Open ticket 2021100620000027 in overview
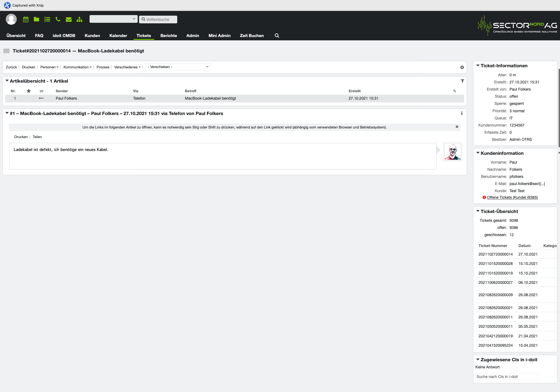Viewport: 560px width, 392px height. point(495,282)
